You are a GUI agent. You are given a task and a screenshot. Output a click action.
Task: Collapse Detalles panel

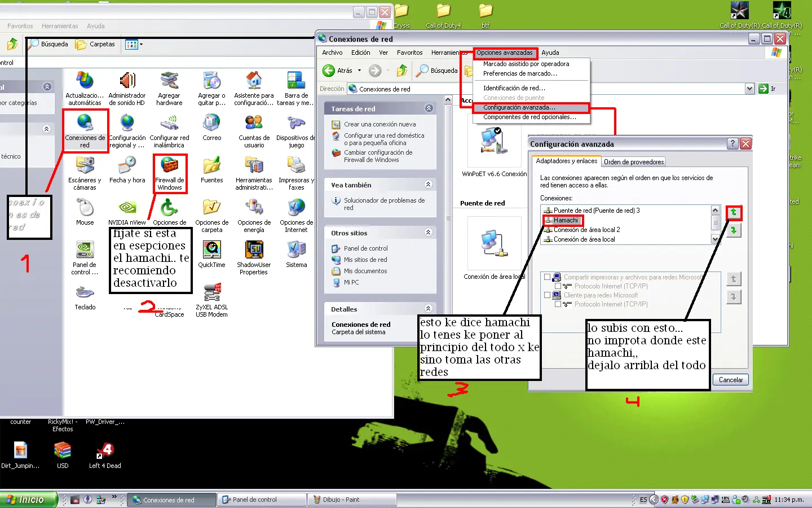tap(429, 309)
